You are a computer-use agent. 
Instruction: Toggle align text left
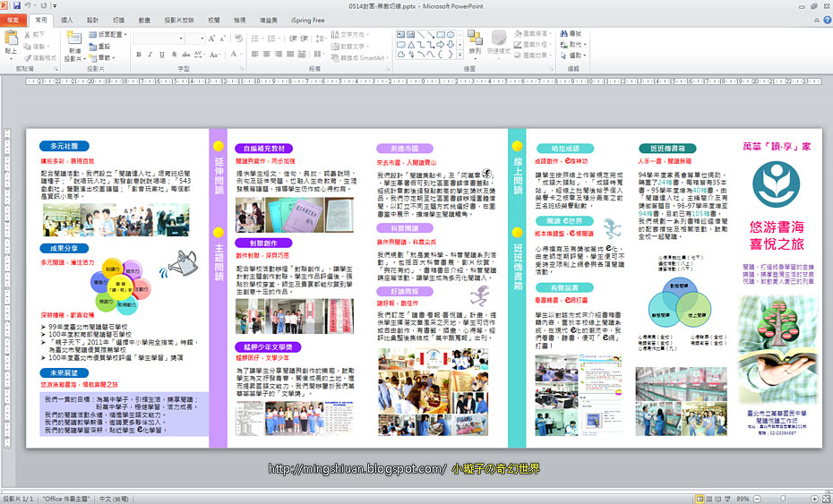255,55
